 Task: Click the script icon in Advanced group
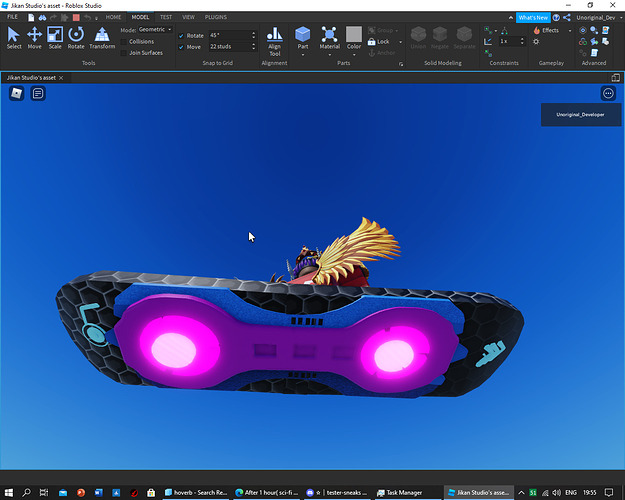(x=594, y=53)
